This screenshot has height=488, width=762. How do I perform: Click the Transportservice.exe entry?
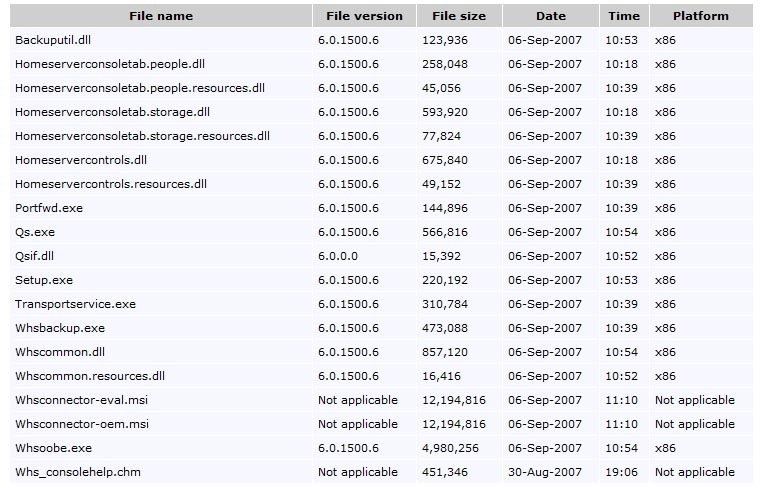coord(75,304)
